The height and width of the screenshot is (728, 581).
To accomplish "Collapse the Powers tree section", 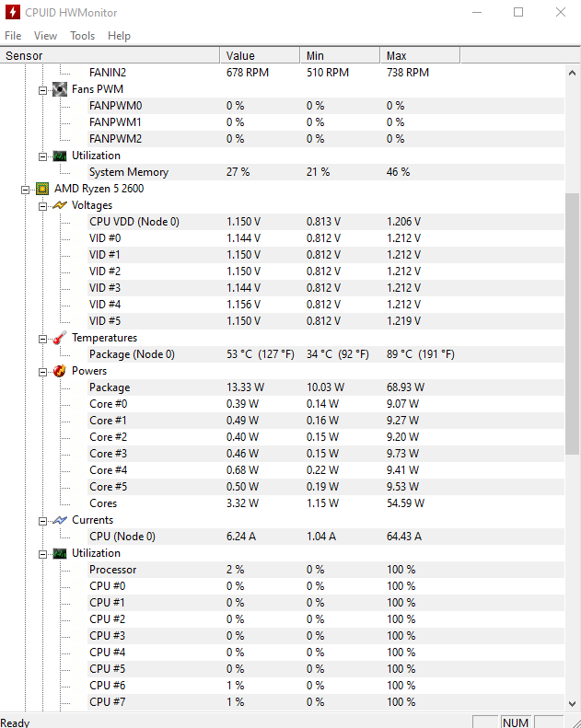I will click(x=42, y=371).
